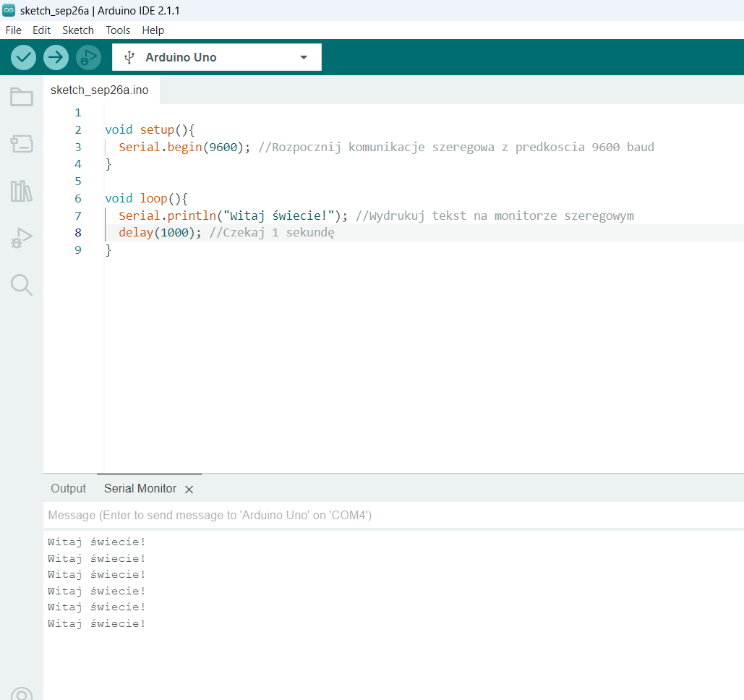Click the 'void setup(){' code line
This screenshot has height=700, width=744.
pyautogui.click(x=150, y=129)
